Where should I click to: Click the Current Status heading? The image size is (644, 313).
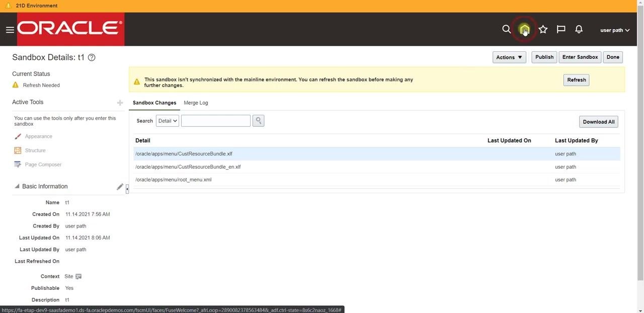coord(31,74)
